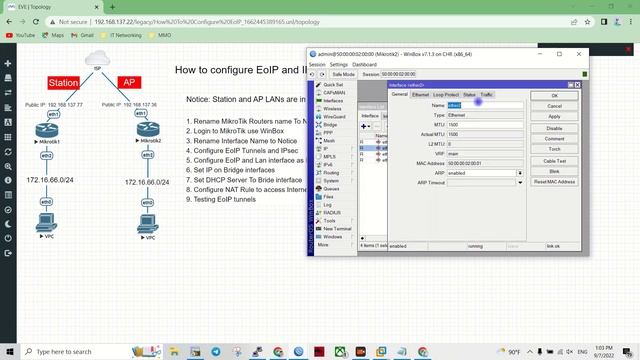
Task: Expand Windows submenu in WinBox
Action: 353,237
